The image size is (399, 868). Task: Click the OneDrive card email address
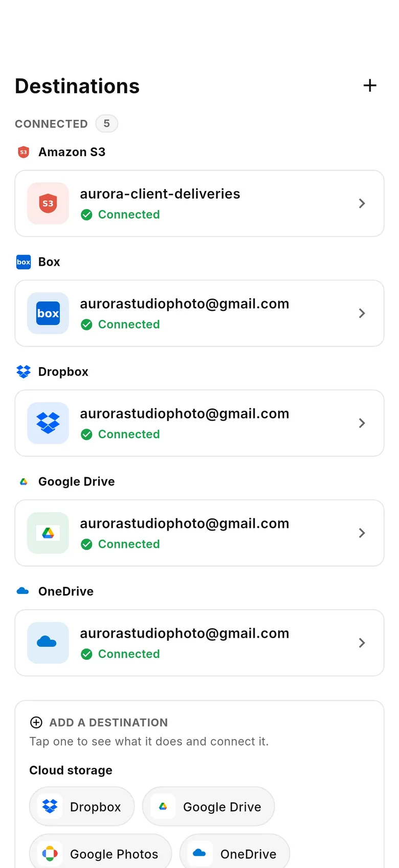pos(185,633)
